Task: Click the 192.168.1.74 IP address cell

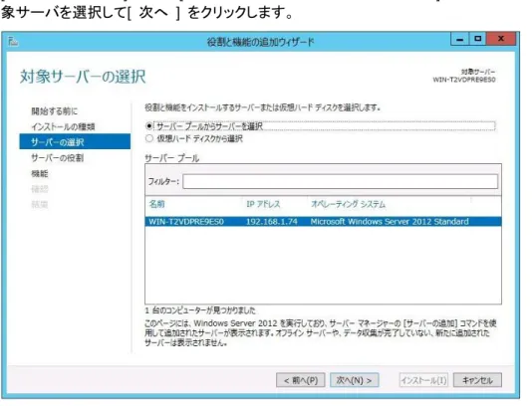Action: [x=271, y=221]
